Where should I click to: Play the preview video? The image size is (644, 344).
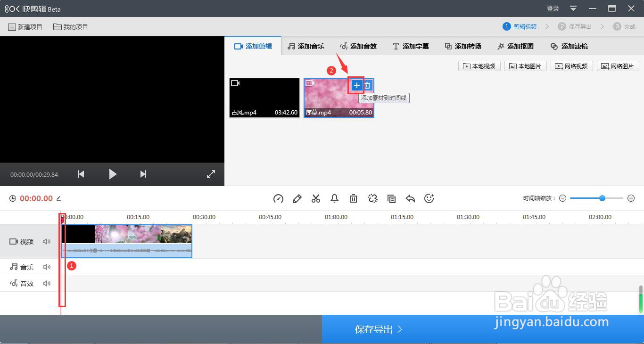112,174
